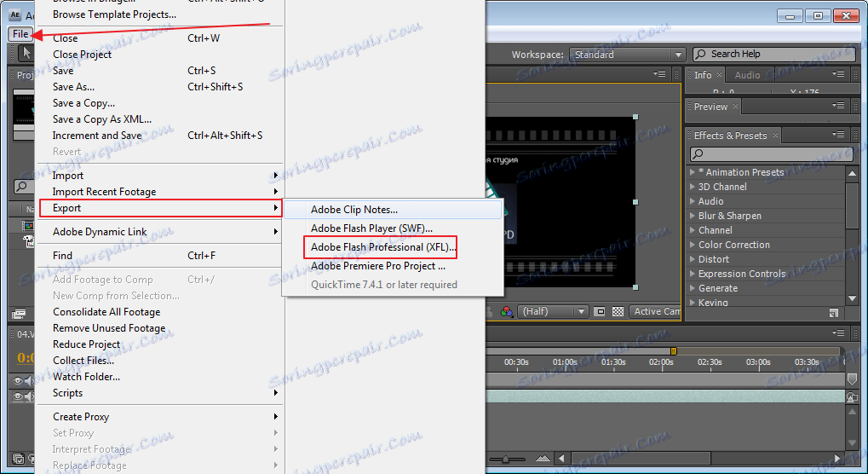This screenshot has width=868, height=474.
Task: Click the Comp button icon beside timeline
Action: [852, 397]
